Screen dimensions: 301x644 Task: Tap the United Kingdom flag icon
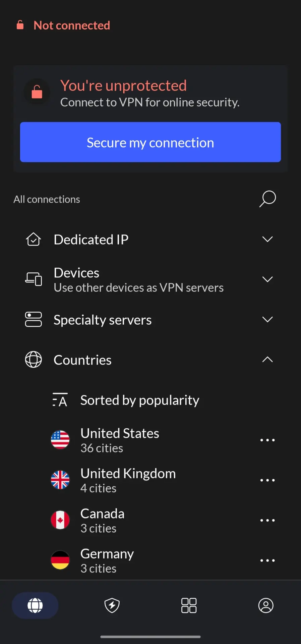click(x=60, y=480)
